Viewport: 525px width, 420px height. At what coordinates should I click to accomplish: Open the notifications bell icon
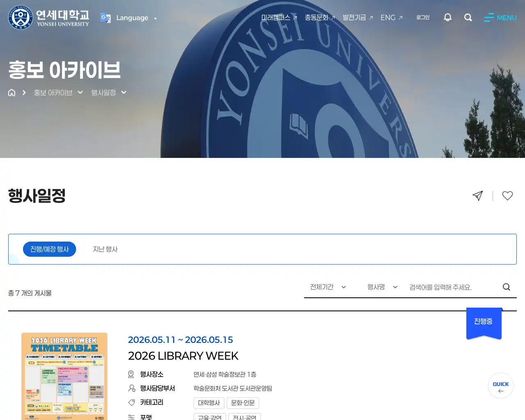tap(447, 17)
